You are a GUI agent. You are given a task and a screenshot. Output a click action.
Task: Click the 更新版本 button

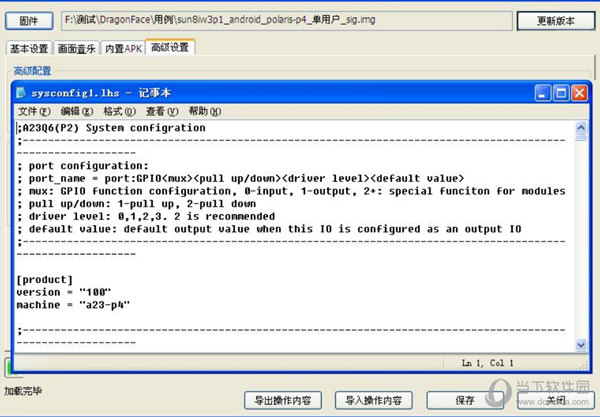click(x=556, y=21)
